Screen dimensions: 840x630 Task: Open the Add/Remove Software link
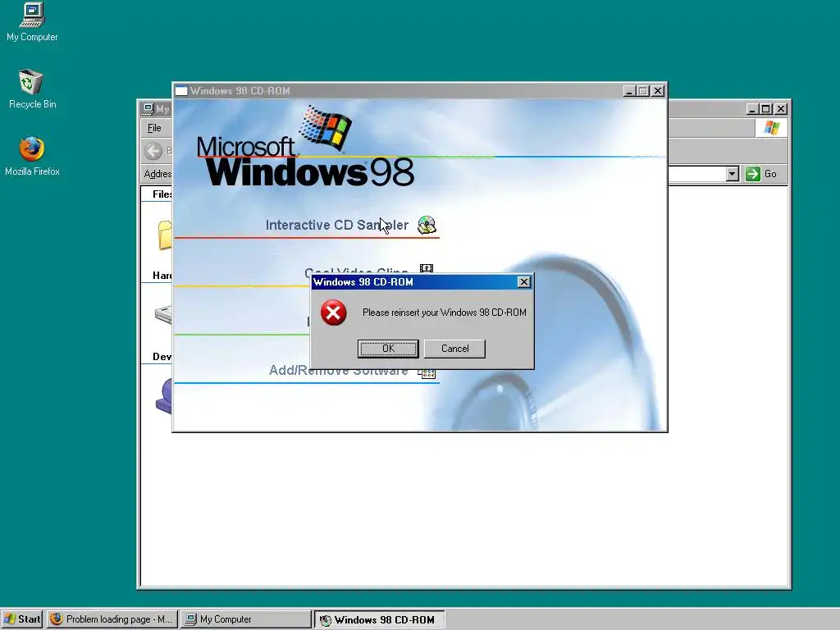[338, 371]
